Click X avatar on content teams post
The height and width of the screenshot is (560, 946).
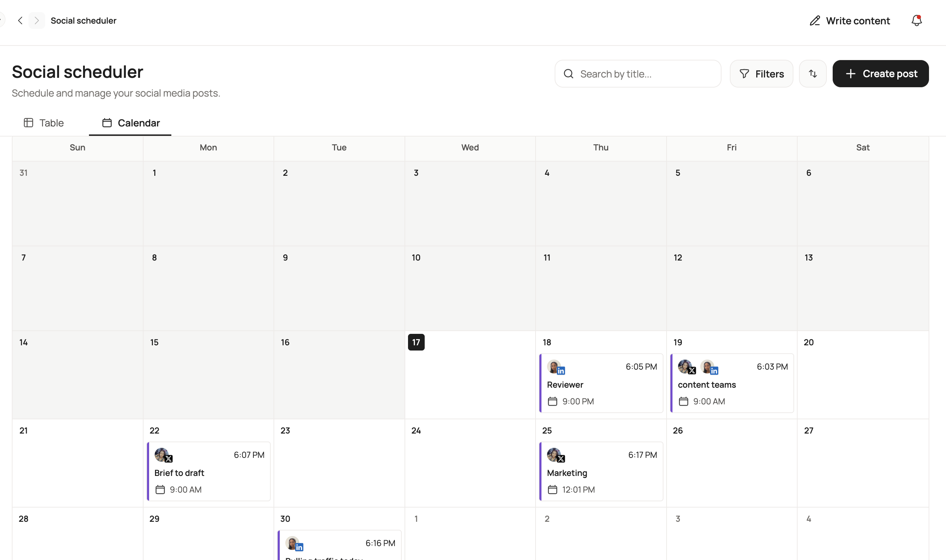click(x=686, y=367)
